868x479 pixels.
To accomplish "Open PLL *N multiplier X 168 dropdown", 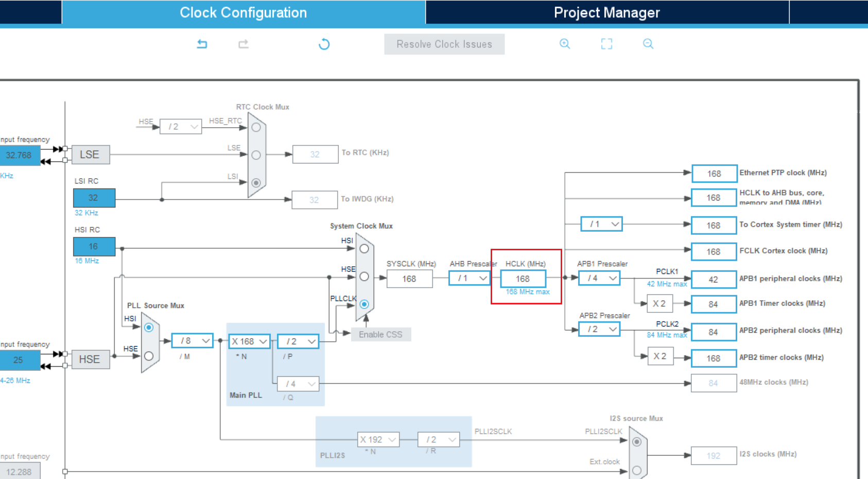I will tap(250, 341).
